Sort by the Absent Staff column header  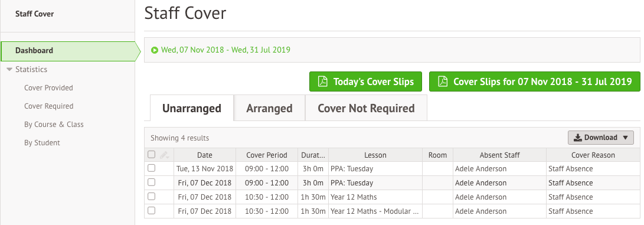pos(499,155)
